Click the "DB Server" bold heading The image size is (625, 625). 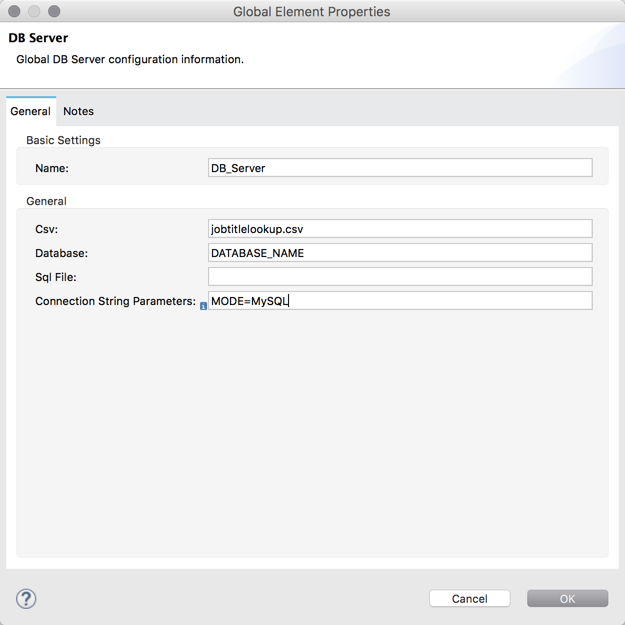click(x=38, y=38)
